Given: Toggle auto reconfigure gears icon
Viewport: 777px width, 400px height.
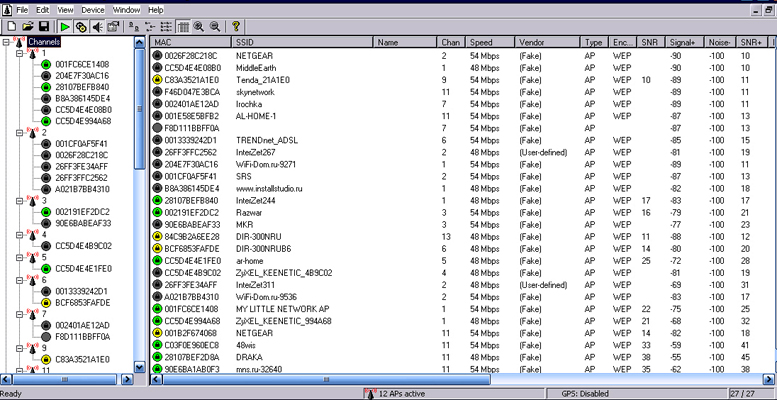Looking at the screenshot, I should (x=81, y=26).
